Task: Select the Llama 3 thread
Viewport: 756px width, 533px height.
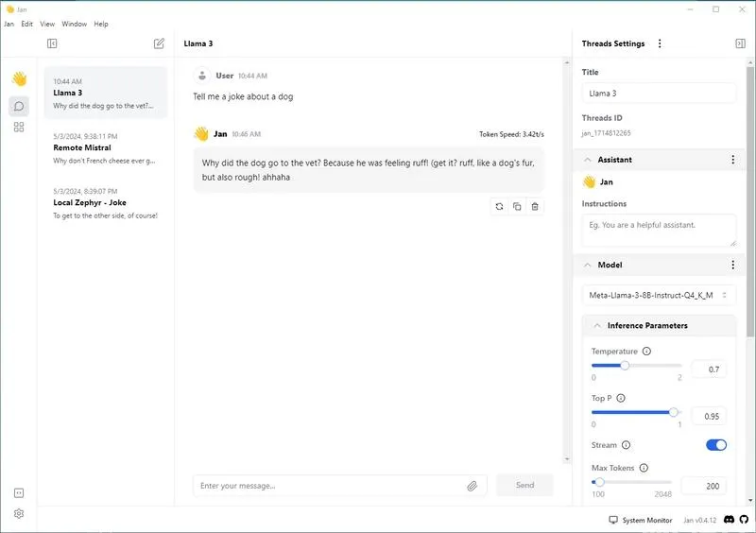Action: 106,93
